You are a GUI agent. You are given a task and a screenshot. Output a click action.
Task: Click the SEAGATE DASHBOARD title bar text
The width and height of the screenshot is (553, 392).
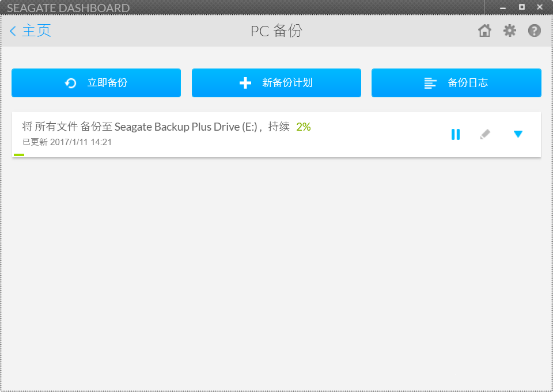click(68, 8)
